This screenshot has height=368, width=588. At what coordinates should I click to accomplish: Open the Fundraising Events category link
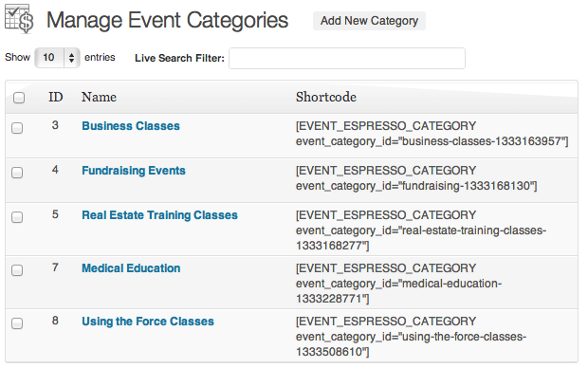[134, 171]
